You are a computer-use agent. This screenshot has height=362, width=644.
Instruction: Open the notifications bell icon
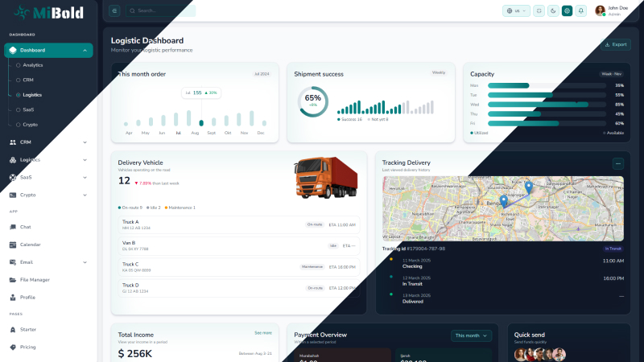tap(580, 11)
